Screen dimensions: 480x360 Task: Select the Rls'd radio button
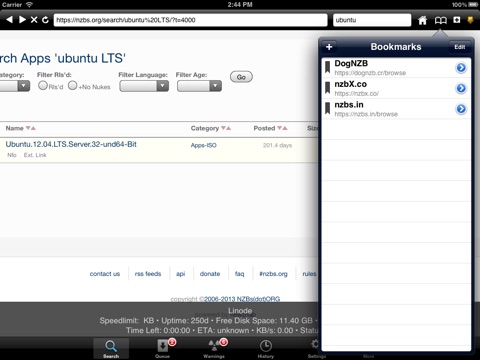pyautogui.click(x=43, y=85)
